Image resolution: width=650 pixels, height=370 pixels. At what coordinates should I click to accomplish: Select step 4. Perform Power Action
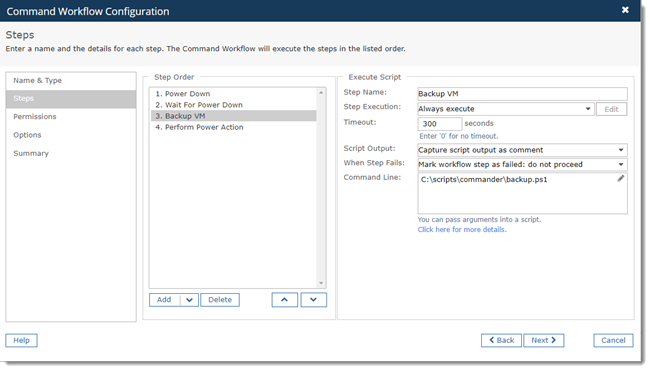tap(234, 127)
